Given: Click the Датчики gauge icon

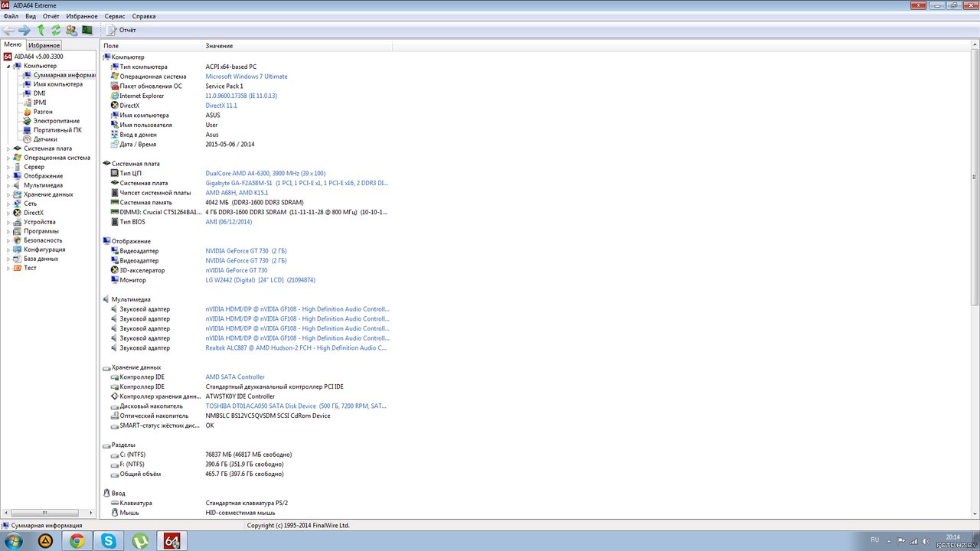Looking at the screenshot, I should (27, 139).
